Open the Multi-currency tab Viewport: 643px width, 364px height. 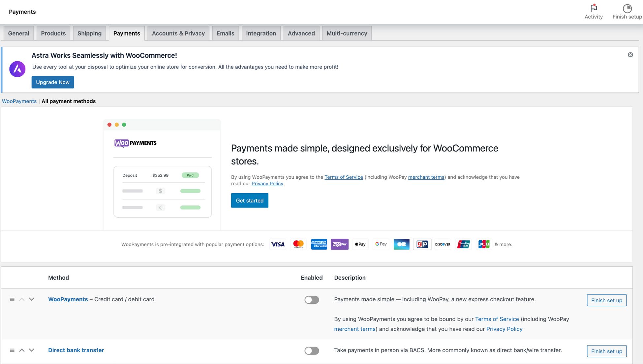tap(347, 33)
